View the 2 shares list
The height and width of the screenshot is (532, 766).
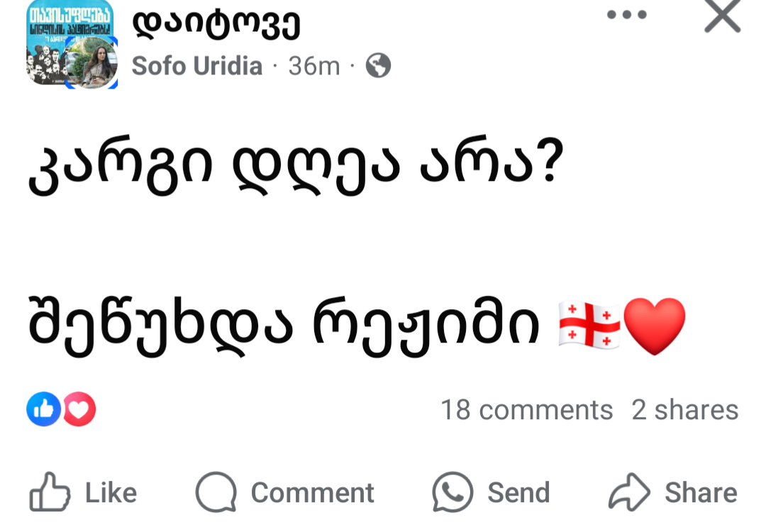coord(684,410)
